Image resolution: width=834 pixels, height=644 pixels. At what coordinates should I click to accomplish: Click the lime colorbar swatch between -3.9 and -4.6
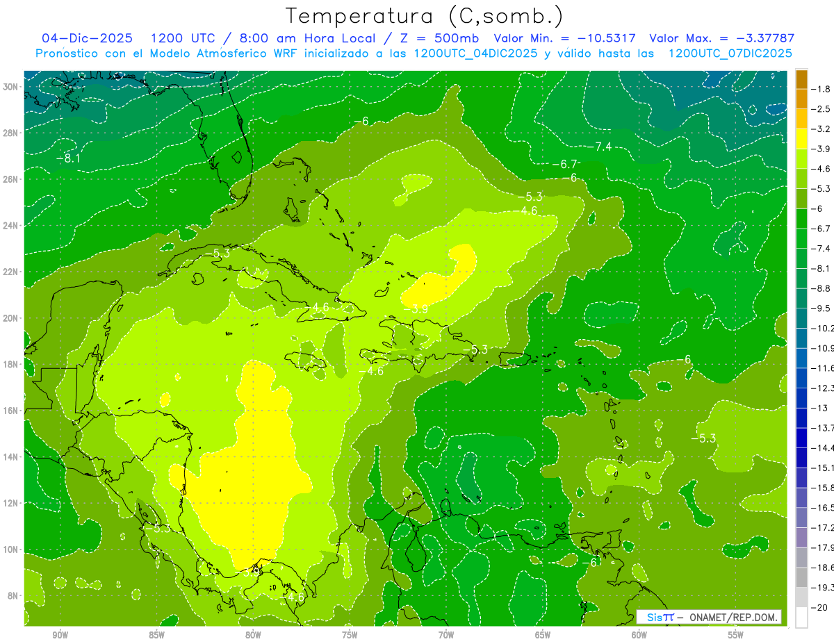coord(801,158)
